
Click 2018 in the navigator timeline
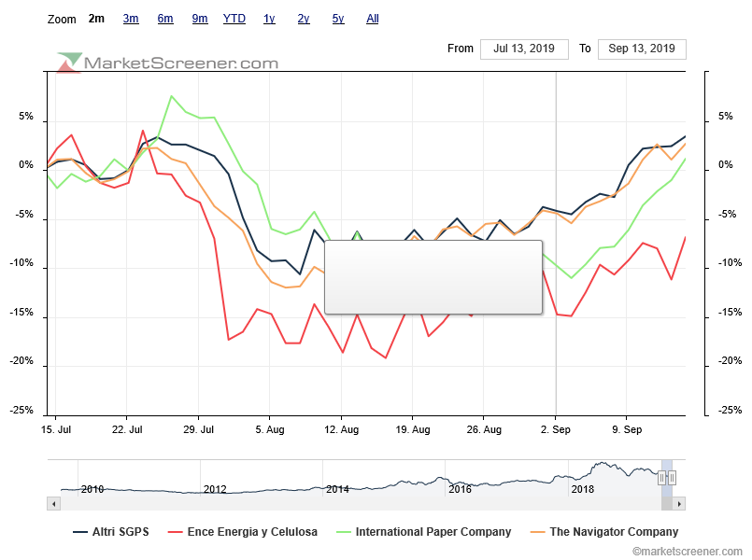(x=583, y=489)
